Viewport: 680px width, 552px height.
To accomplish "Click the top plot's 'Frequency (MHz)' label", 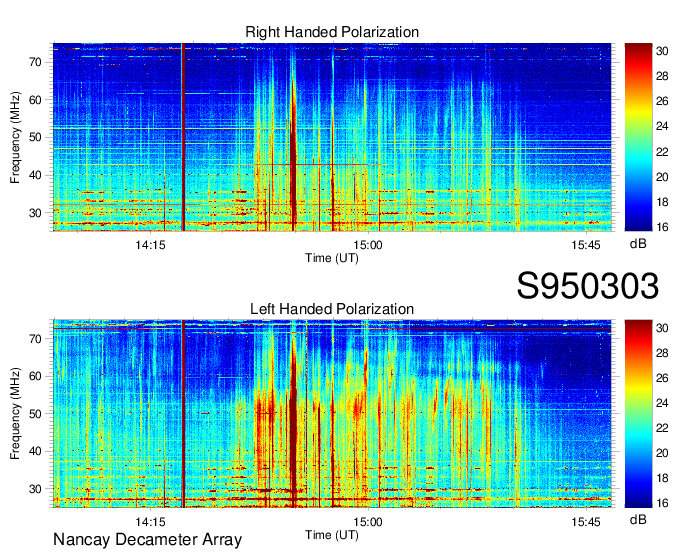I will point(15,137).
